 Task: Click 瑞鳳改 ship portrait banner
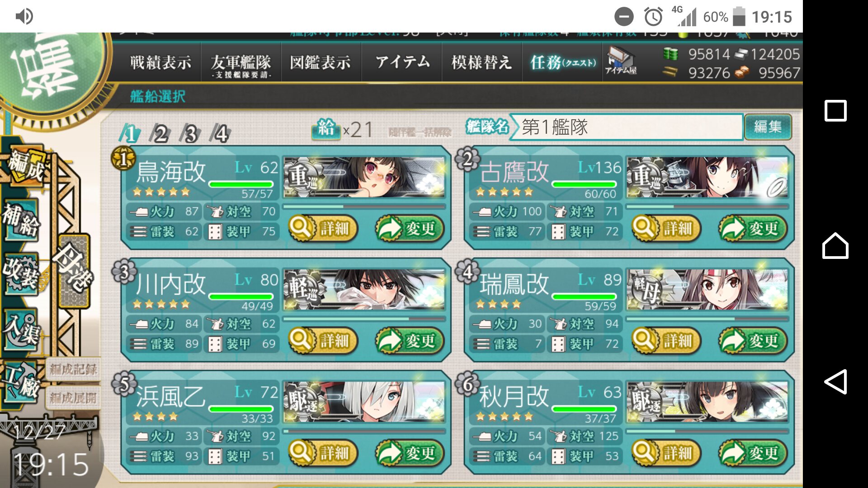pos(707,290)
